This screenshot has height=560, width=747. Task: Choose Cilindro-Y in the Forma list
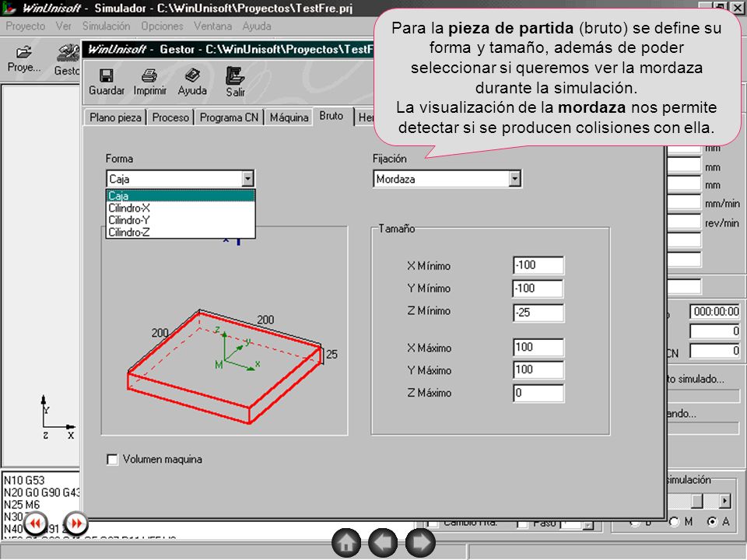(181, 220)
